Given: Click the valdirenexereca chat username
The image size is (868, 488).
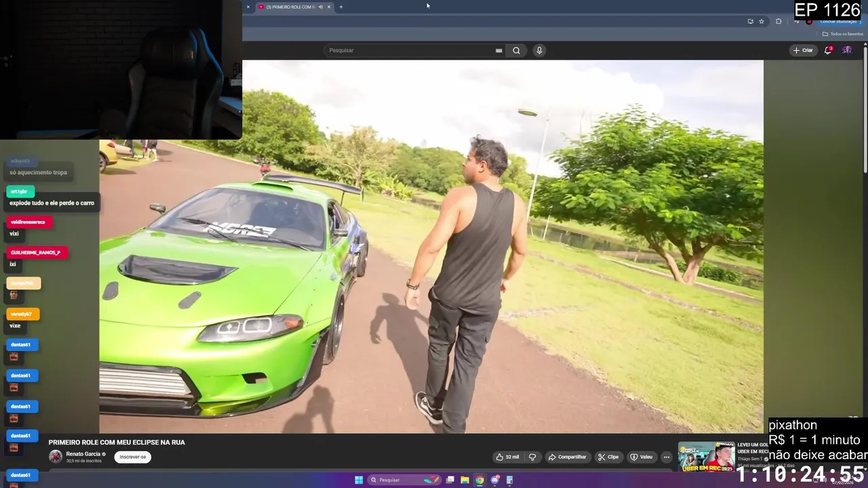Looking at the screenshot, I should pyautogui.click(x=28, y=222).
